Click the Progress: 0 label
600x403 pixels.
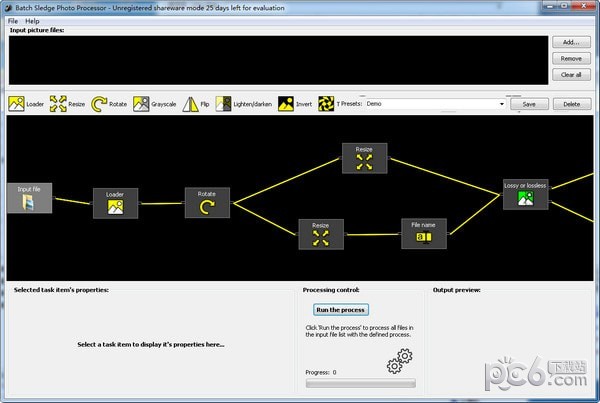321,372
